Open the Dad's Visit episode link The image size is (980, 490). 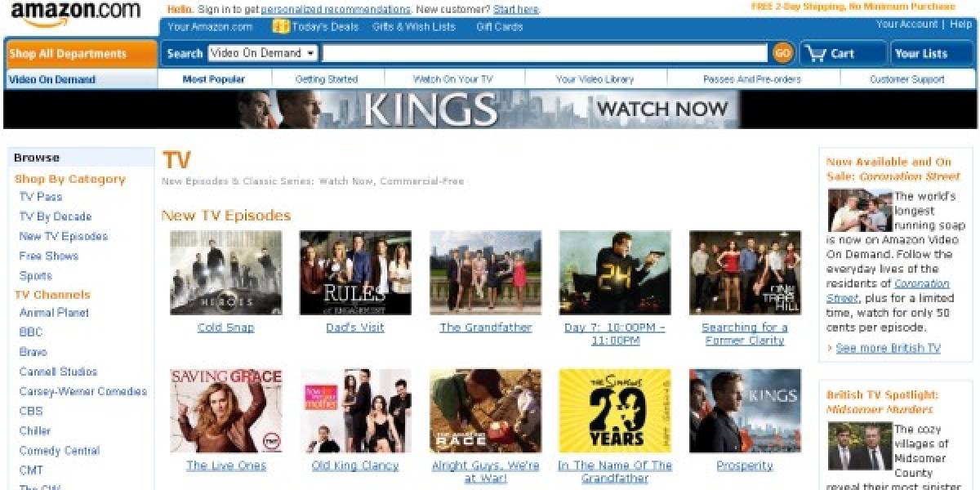coord(355,327)
